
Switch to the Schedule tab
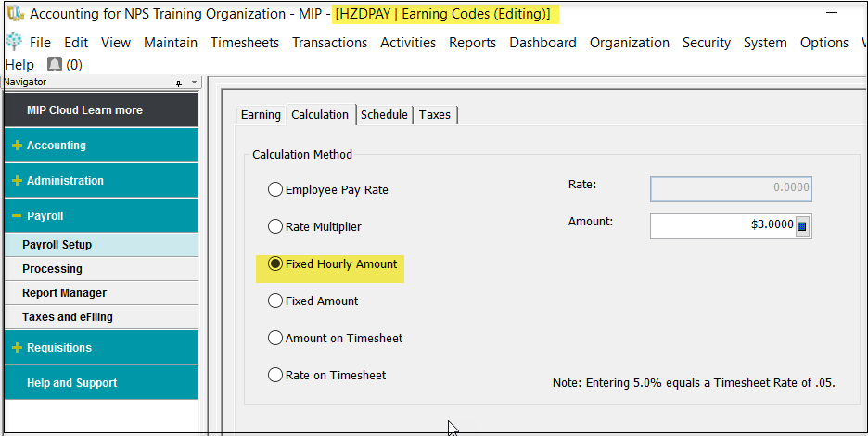[384, 115]
